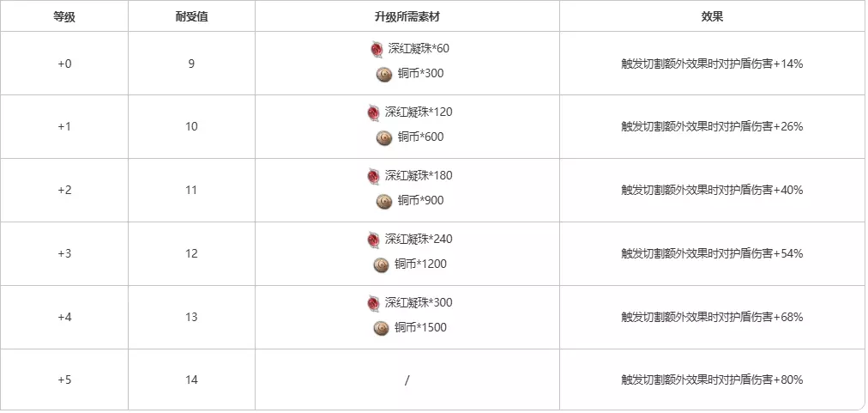The width and height of the screenshot is (868, 413).
Task: Click the slash in the +5 materials cell
Action: (x=407, y=380)
